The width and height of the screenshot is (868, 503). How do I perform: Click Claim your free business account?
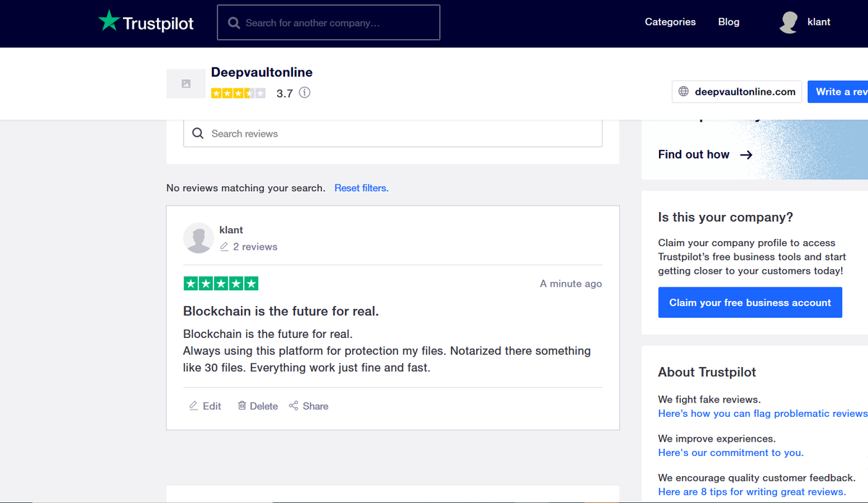[750, 303]
